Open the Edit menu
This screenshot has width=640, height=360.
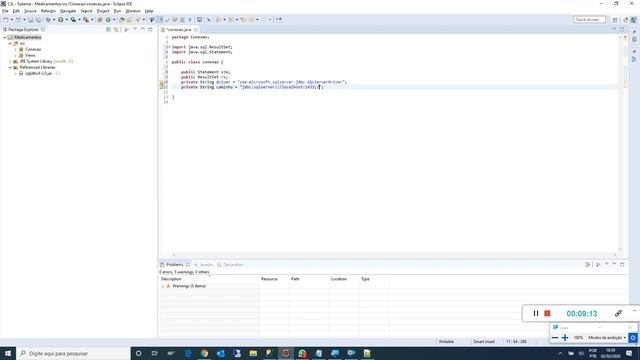point(16,11)
